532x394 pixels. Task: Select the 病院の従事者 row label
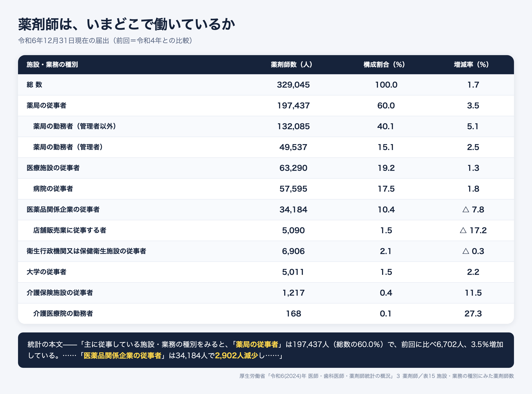53,189
